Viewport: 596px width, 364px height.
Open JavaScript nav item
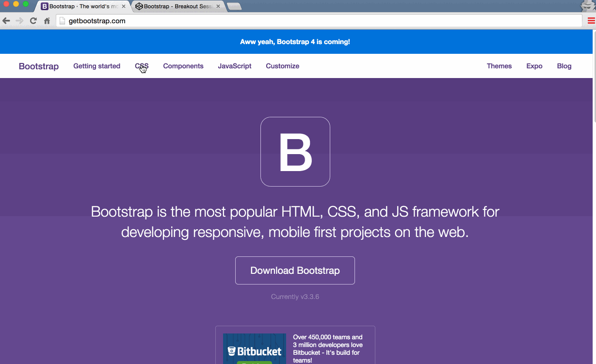point(235,66)
